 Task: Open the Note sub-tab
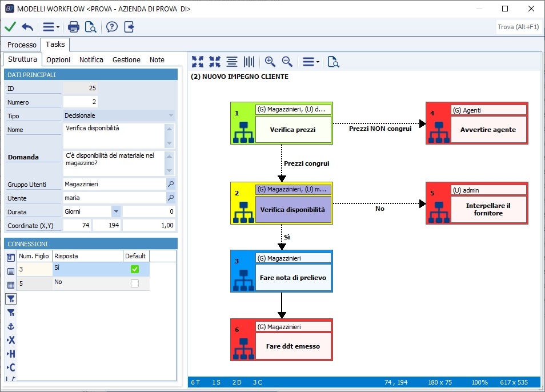click(x=157, y=60)
